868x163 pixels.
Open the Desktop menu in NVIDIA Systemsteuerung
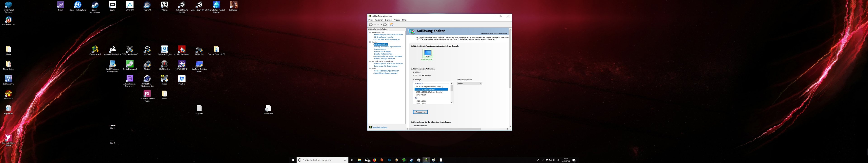pos(388,20)
